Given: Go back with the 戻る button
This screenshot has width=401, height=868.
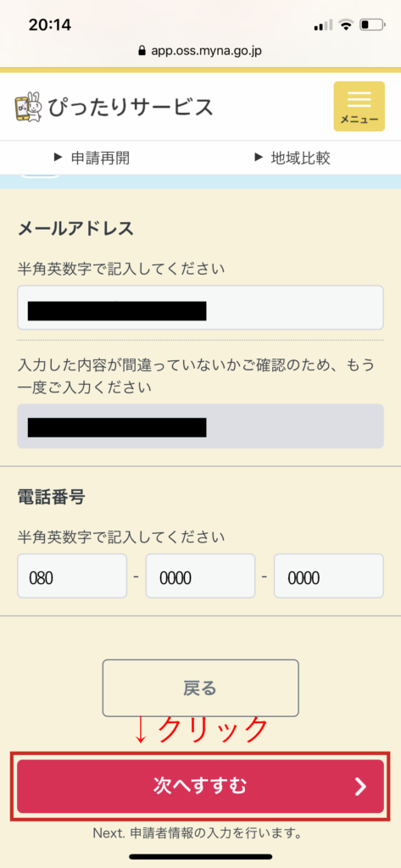Looking at the screenshot, I should pos(200,688).
